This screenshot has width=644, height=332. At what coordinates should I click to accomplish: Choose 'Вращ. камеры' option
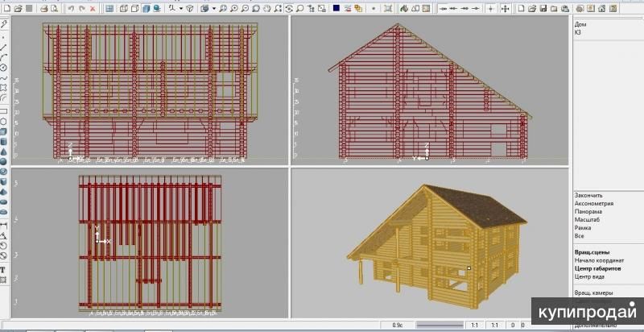(593, 293)
